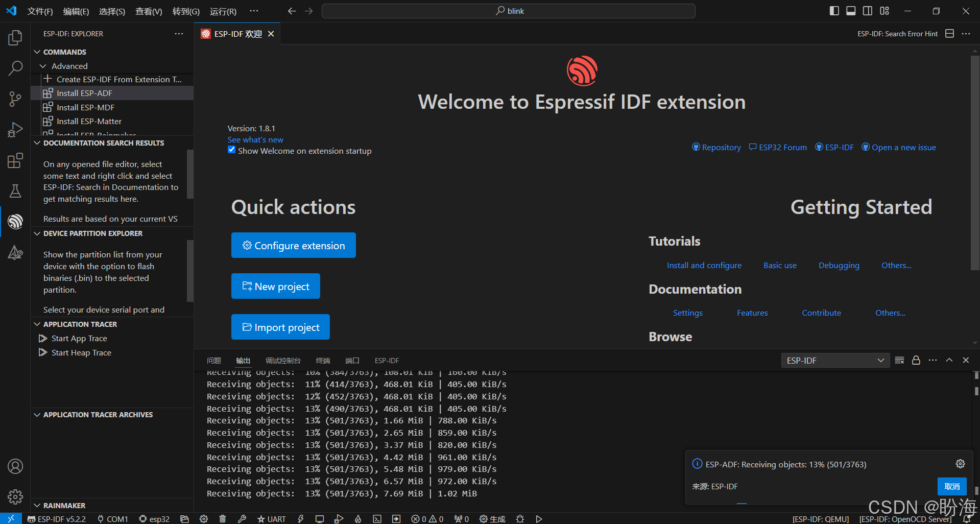Select the UART flash method
The height and width of the screenshot is (524, 980).
coord(272,519)
